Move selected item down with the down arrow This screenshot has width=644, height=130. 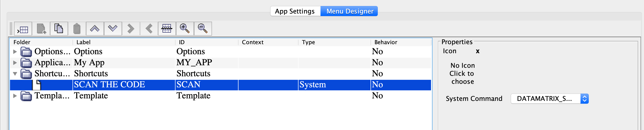[x=113, y=29]
